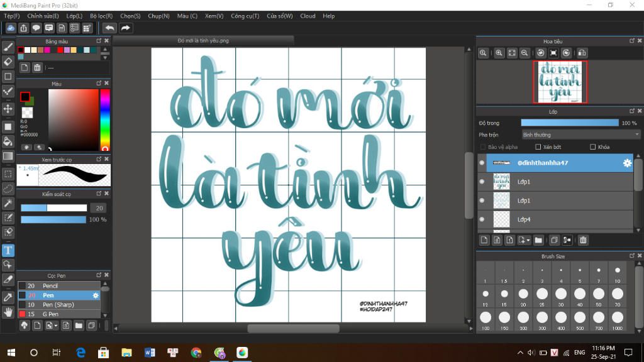
Task: Activate the Magic Wand tool
Action: point(8,203)
